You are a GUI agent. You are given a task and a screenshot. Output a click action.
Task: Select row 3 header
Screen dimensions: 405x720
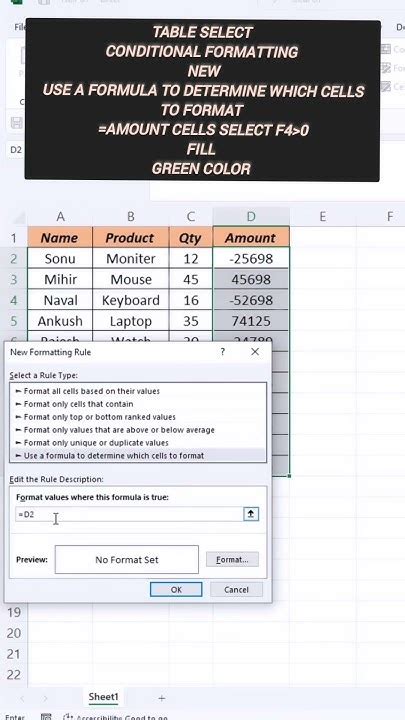pyautogui.click(x=13, y=279)
